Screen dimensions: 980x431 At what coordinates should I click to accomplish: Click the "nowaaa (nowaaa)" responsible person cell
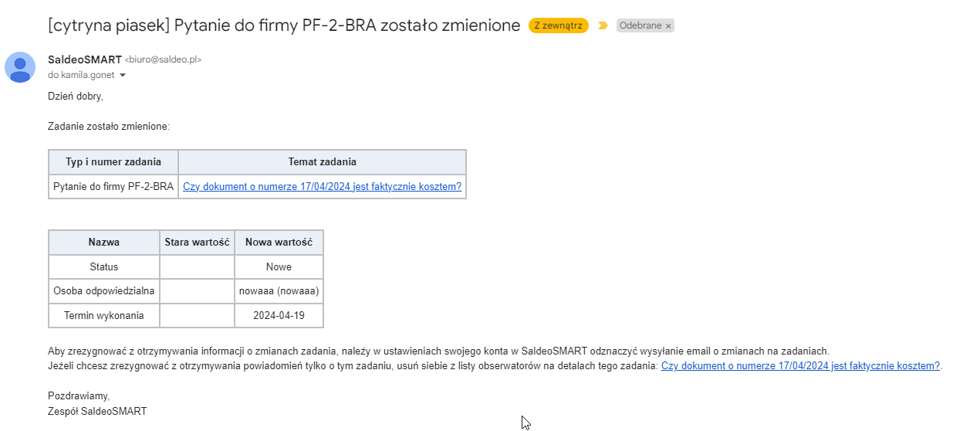279,291
